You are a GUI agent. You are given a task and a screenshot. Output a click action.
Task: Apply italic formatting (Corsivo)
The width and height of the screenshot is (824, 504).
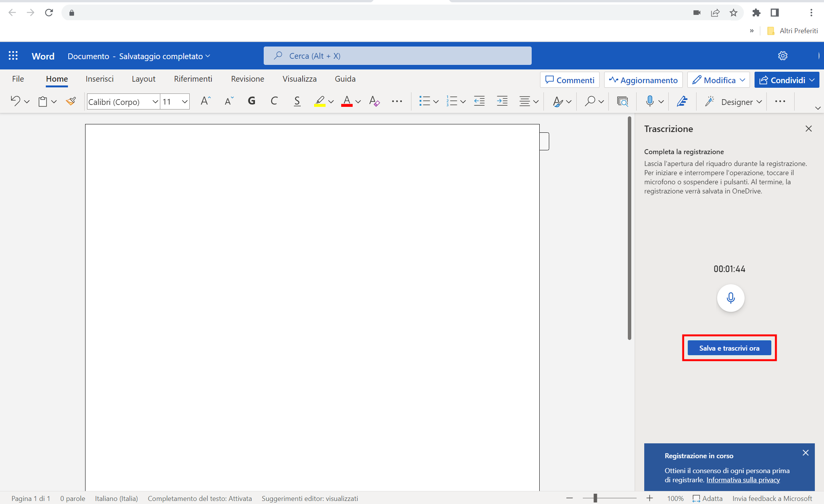pos(274,101)
